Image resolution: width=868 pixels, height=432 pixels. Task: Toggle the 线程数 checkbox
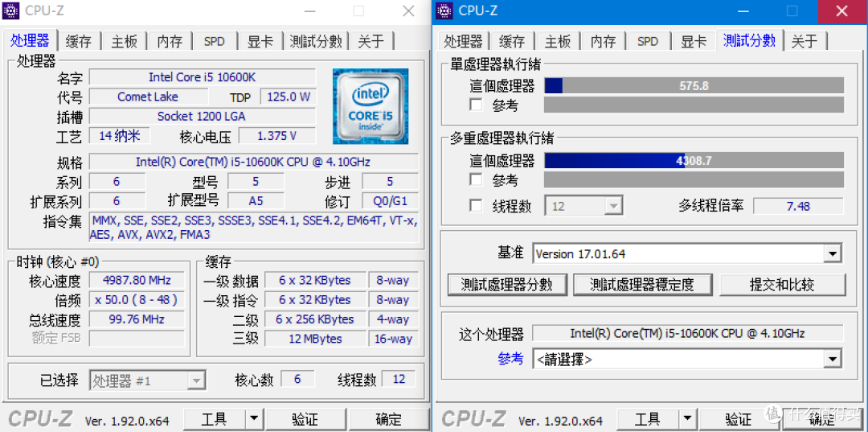click(x=476, y=206)
